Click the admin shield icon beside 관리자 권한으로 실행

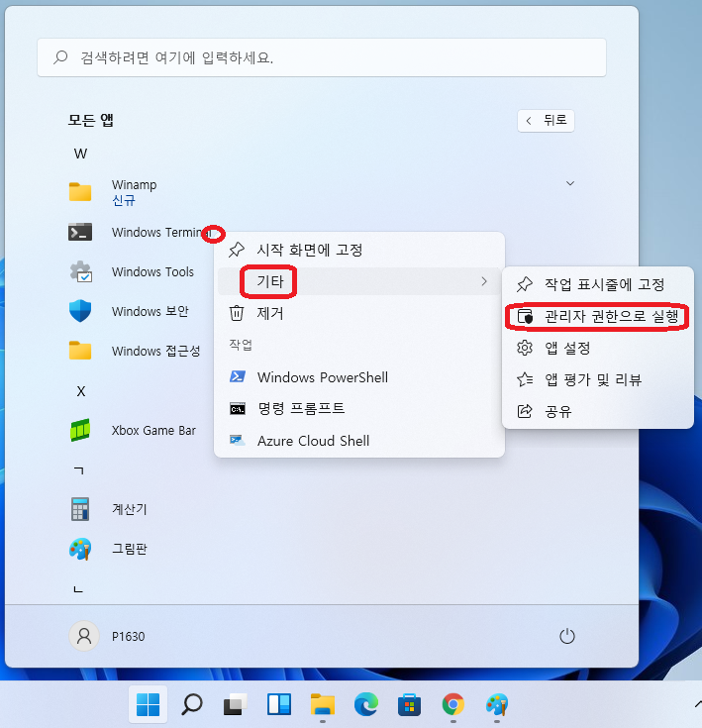click(x=525, y=316)
